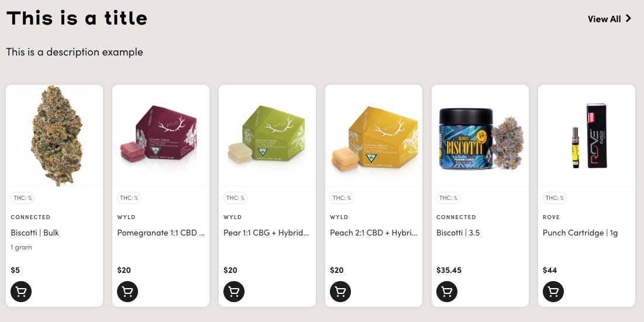Open the Biscotti jar product image
The height and width of the screenshot is (322, 644).
[480, 136]
